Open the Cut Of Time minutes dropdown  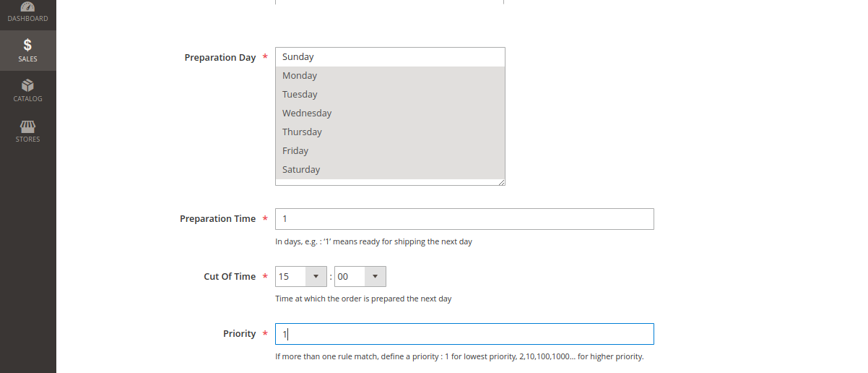tap(360, 277)
